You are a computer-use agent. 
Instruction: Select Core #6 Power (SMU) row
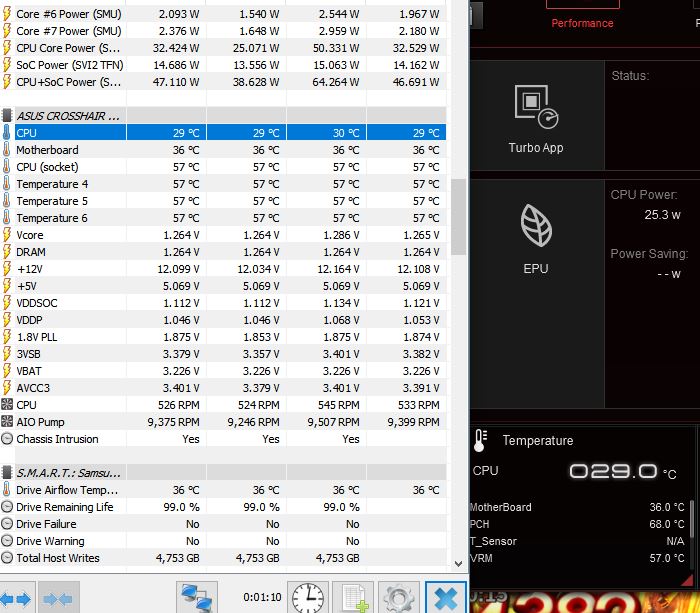tap(223, 14)
